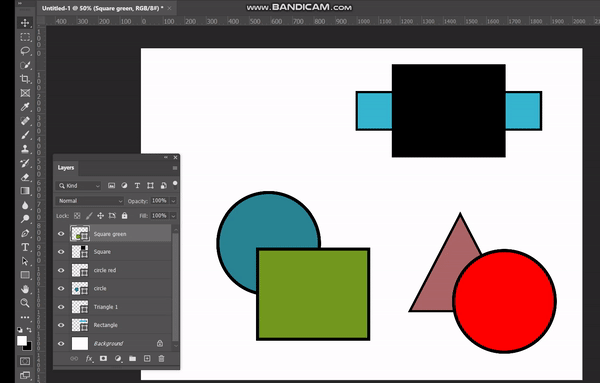Hide the Square layer
Image resolution: width=600 pixels, height=383 pixels.
(61, 252)
